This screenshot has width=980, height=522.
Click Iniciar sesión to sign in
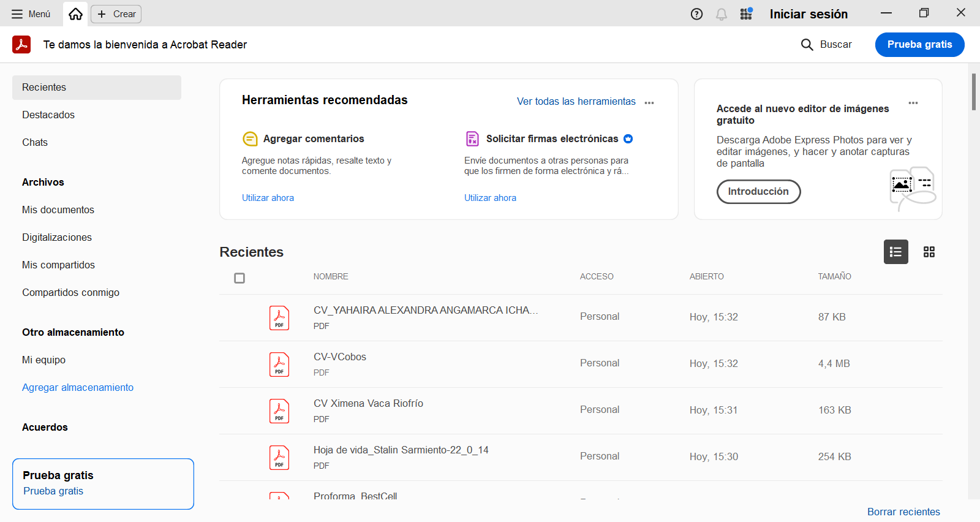coord(809,14)
